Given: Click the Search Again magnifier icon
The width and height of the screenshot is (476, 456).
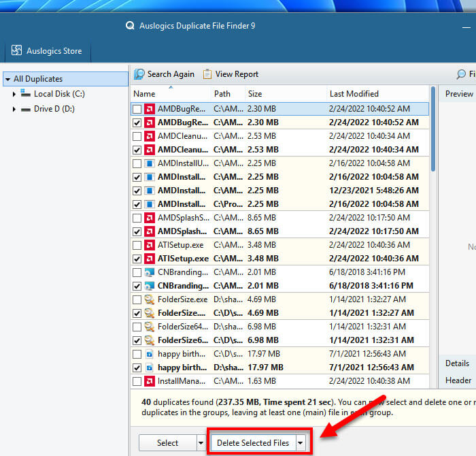Looking at the screenshot, I should coord(139,74).
